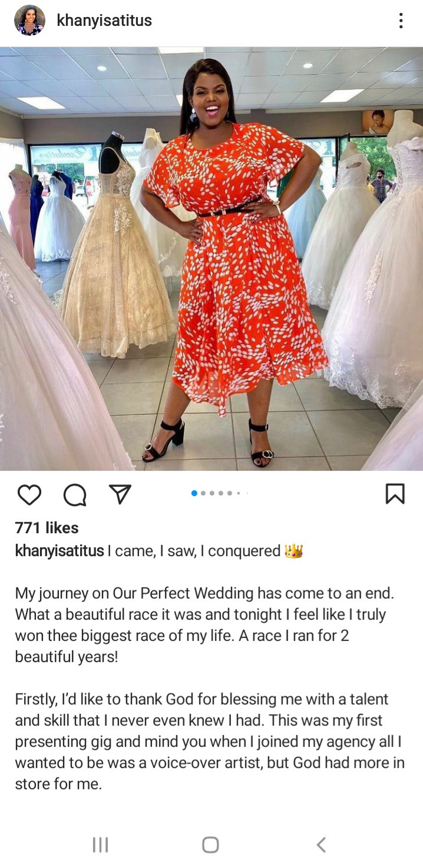Like the post with heart icon
Screen dimensions: 423x868
tap(29, 494)
